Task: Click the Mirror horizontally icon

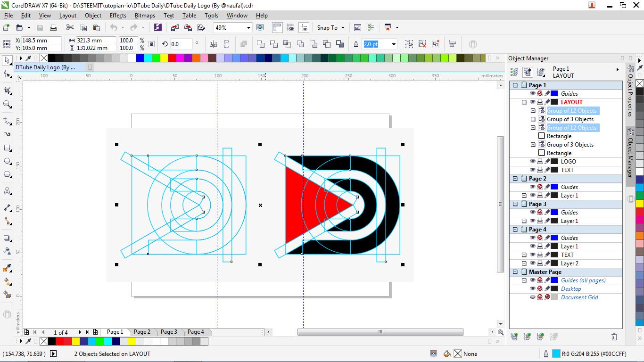Action: [x=213, y=44]
